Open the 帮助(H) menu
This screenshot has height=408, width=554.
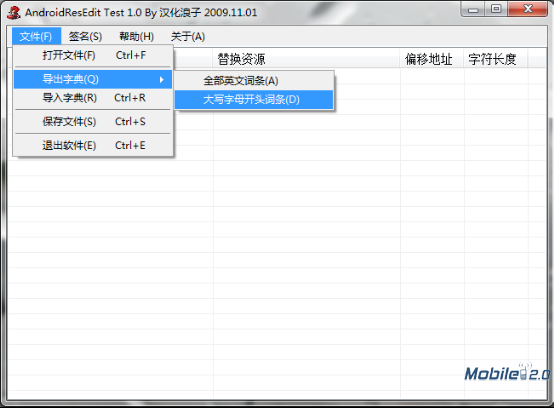coord(136,36)
